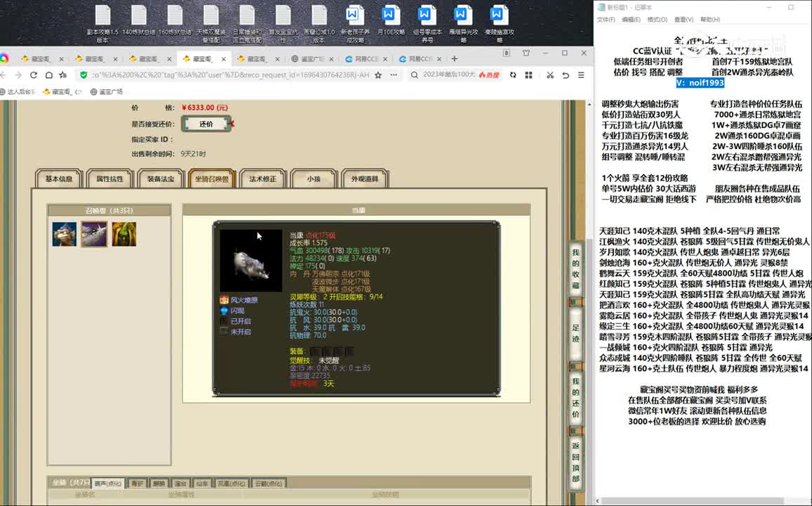The height and width of the screenshot is (506, 812).
Task: Click the browser back arrow
Action: [x=3, y=75]
